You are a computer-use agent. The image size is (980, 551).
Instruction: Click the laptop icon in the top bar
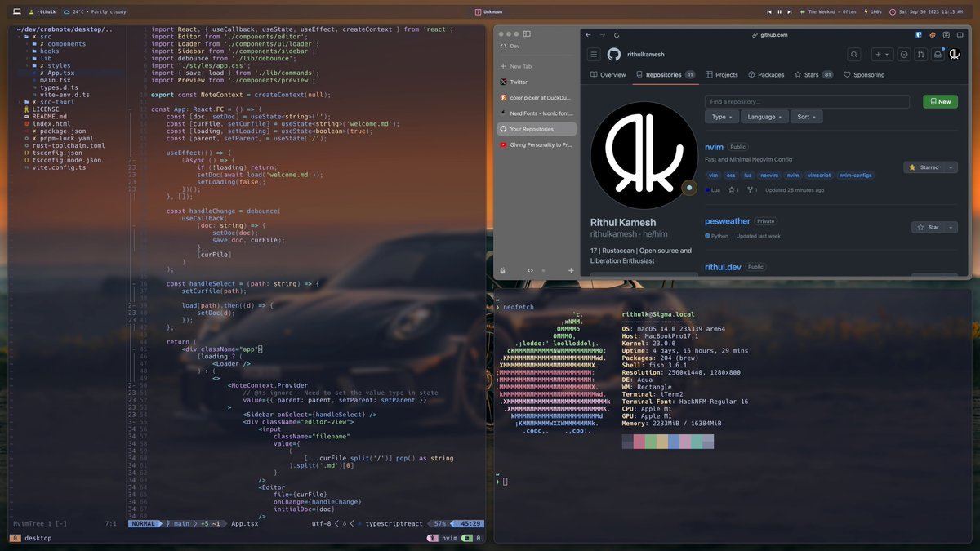[16, 12]
